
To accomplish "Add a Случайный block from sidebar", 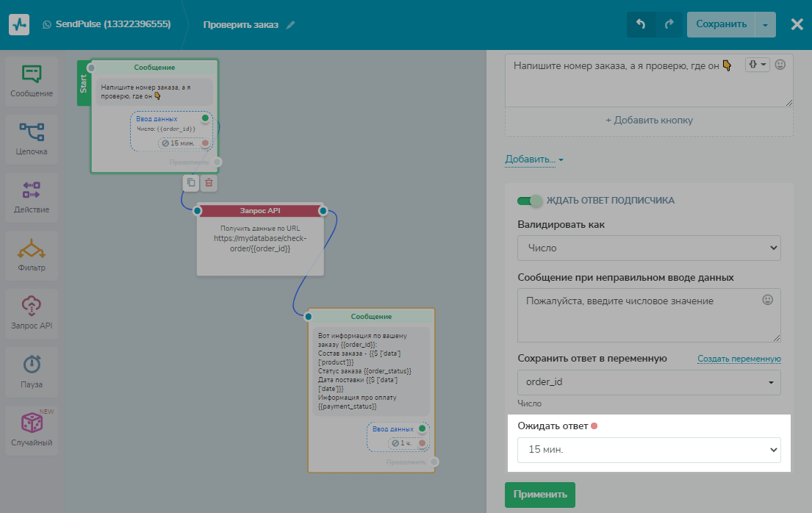I will (x=32, y=430).
